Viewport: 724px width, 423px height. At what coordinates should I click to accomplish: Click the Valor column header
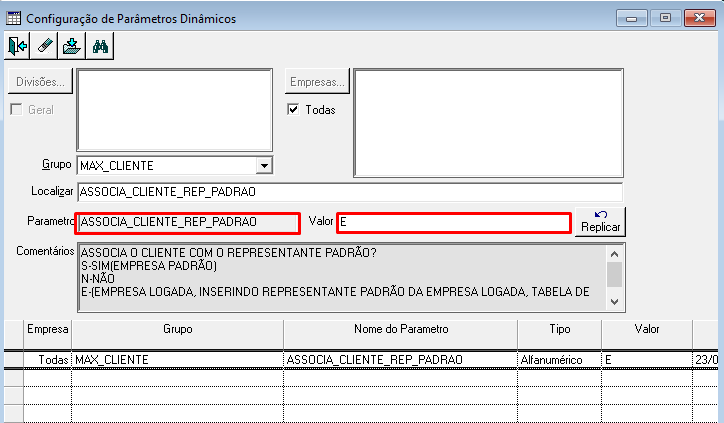[647, 334]
